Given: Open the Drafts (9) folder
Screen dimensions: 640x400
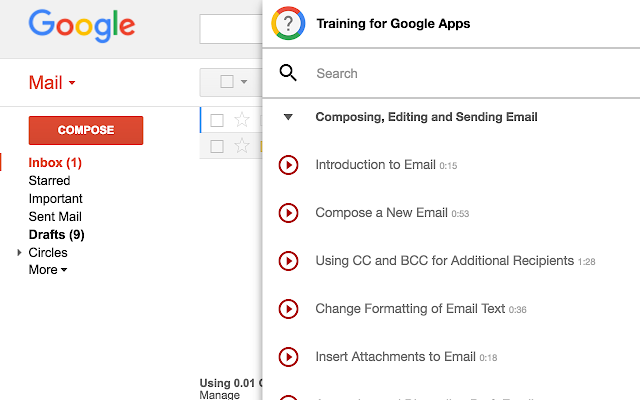Looking at the screenshot, I should [56, 235].
